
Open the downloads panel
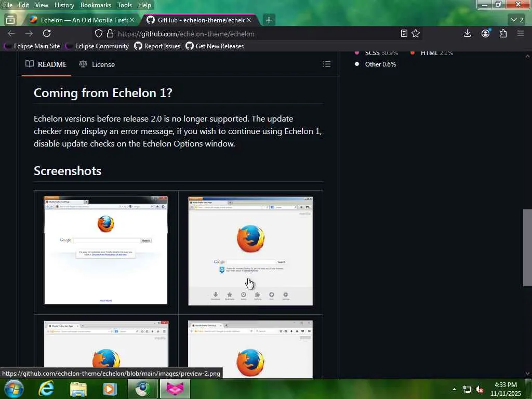tap(467, 33)
